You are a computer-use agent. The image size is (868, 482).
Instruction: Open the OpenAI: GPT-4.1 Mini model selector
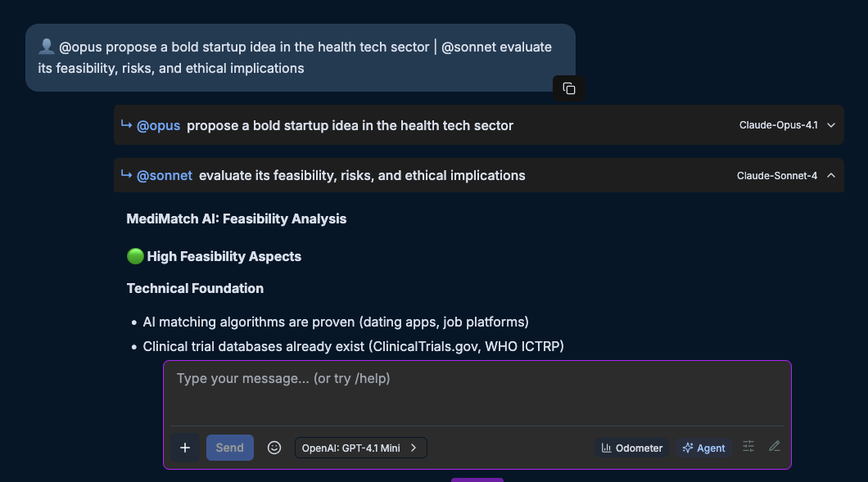click(x=360, y=448)
